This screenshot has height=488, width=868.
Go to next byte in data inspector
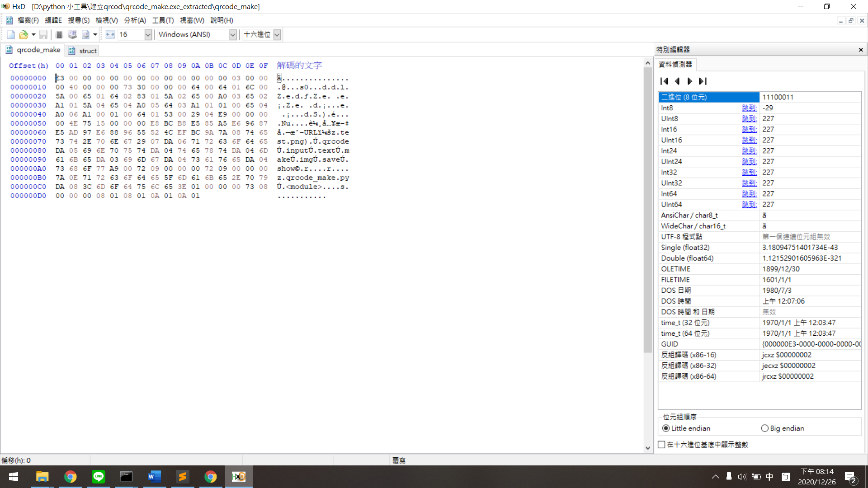click(690, 81)
